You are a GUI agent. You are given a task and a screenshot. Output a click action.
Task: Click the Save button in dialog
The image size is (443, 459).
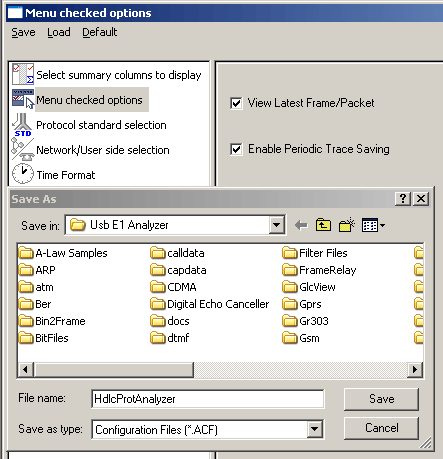click(x=381, y=399)
